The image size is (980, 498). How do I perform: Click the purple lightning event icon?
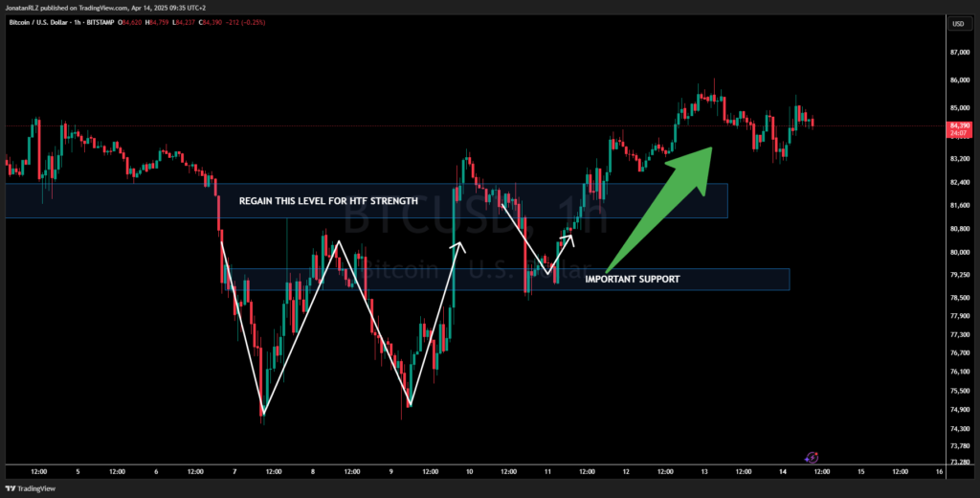coord(812,459)
